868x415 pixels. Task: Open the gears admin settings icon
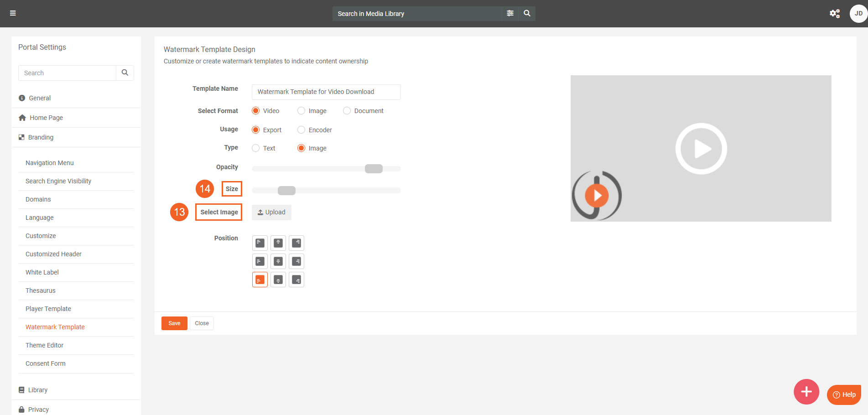tap(835, 13)
